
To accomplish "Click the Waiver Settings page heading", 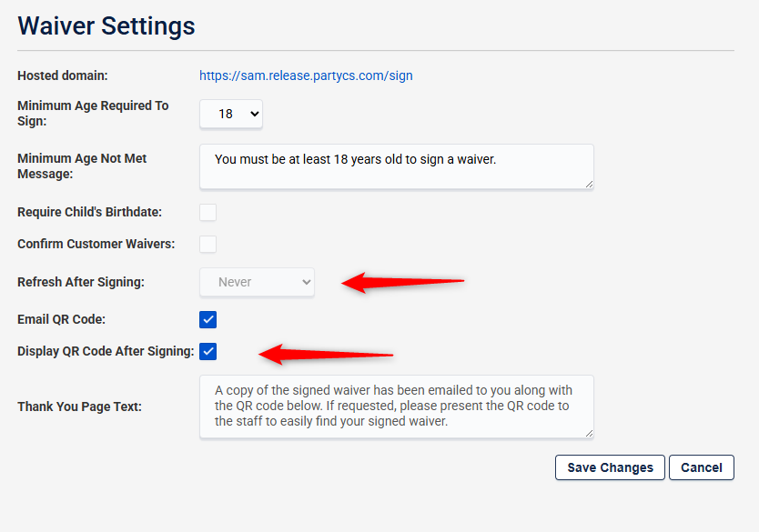I will click(x=106, y=25).
